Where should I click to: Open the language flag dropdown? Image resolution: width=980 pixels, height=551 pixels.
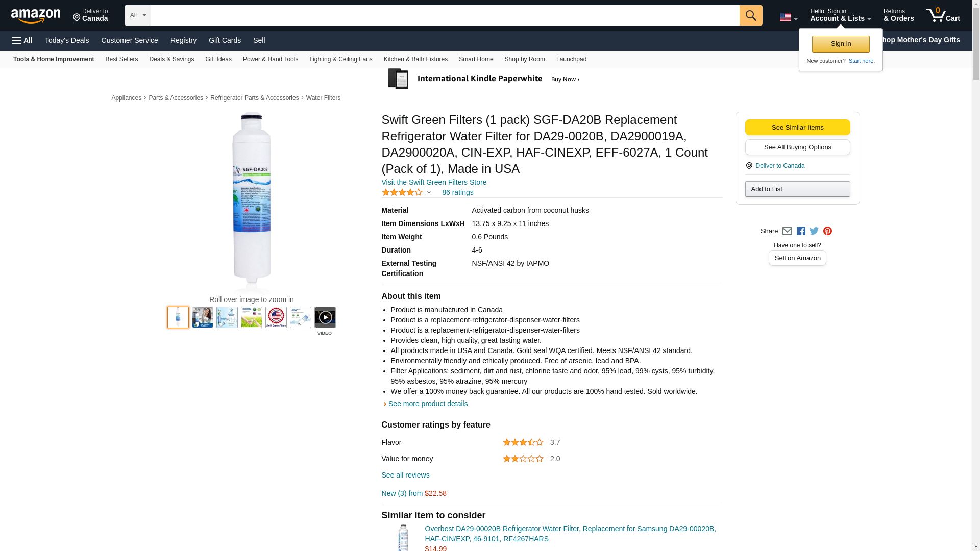tap(788, 17)
